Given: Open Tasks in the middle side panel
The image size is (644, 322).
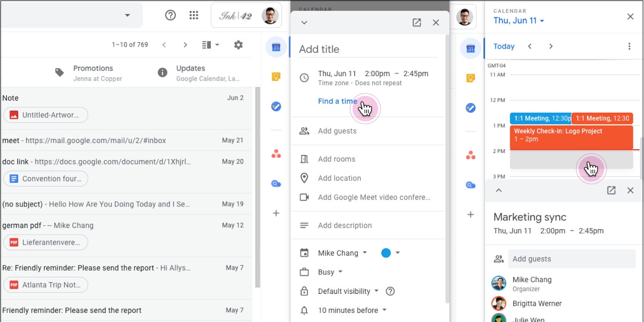Looking at the screenshot, I should click(276, 107).
